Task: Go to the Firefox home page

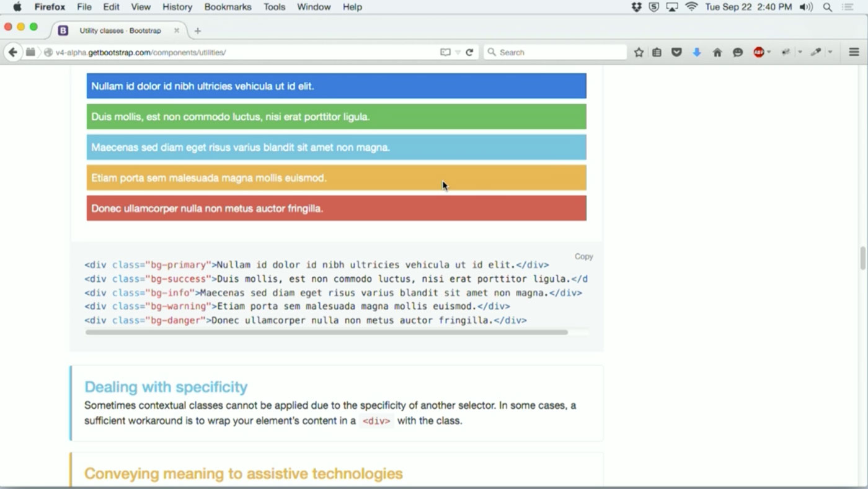Action: 718,52
